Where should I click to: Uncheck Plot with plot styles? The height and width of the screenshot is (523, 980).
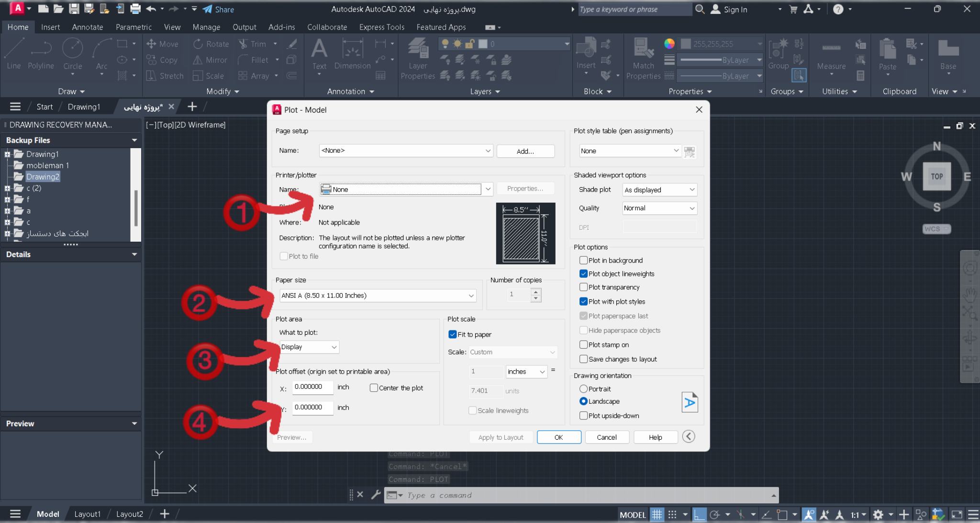coord(583,301)
